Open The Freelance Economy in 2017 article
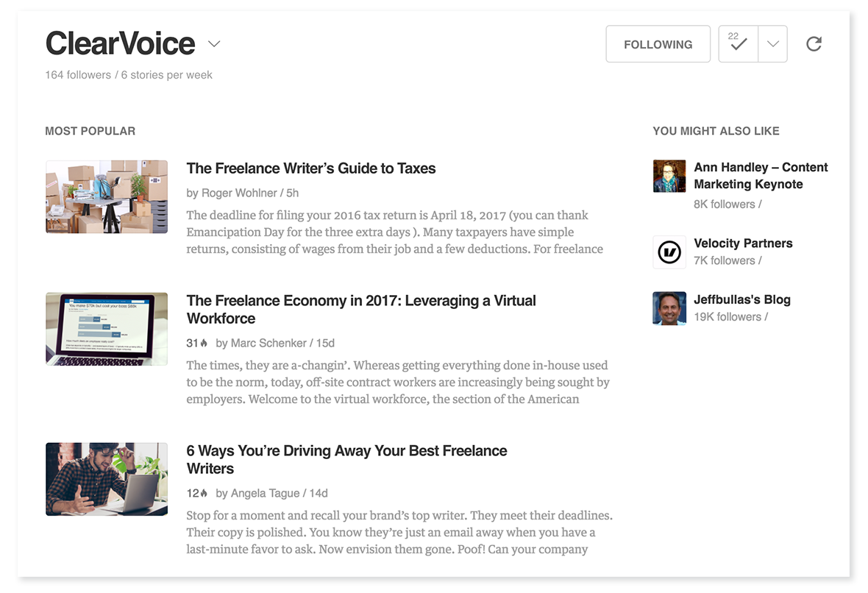The image size is (868, 593). pos(361,310)
